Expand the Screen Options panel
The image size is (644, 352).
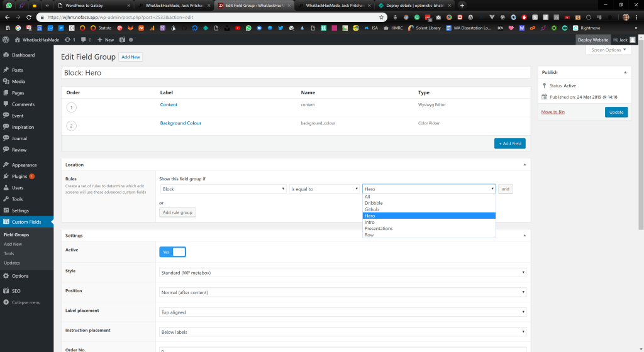click(x=608, y=50)
